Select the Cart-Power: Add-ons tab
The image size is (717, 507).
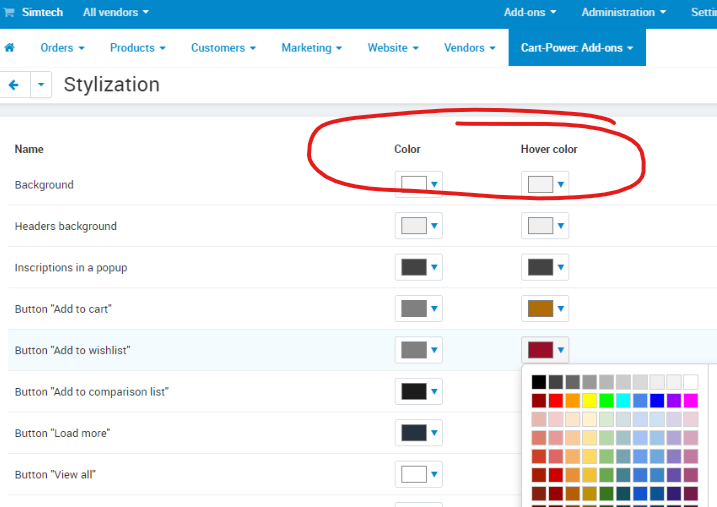point(577,48)
